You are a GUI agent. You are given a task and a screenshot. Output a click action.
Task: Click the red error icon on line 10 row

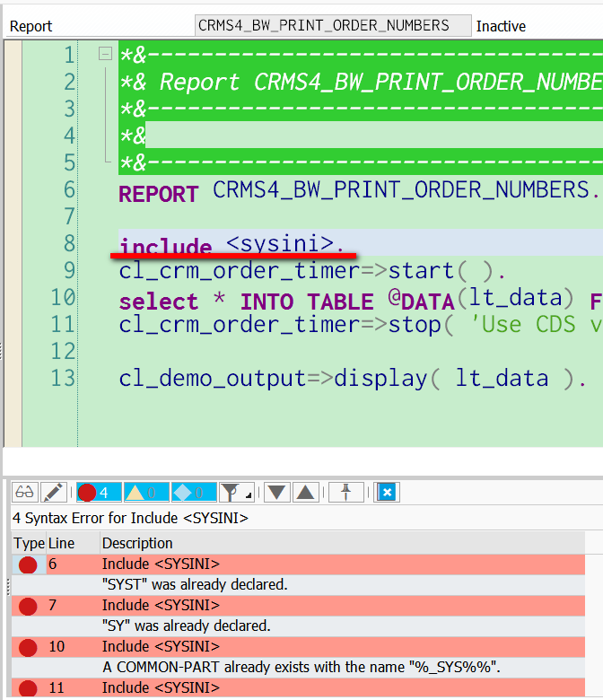[x=28, y=647]
